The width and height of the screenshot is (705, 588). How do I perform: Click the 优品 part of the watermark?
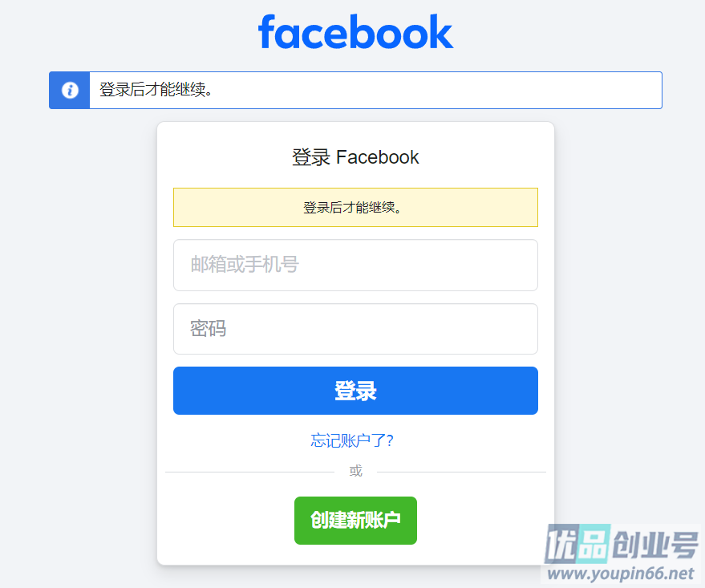(577, 544)
